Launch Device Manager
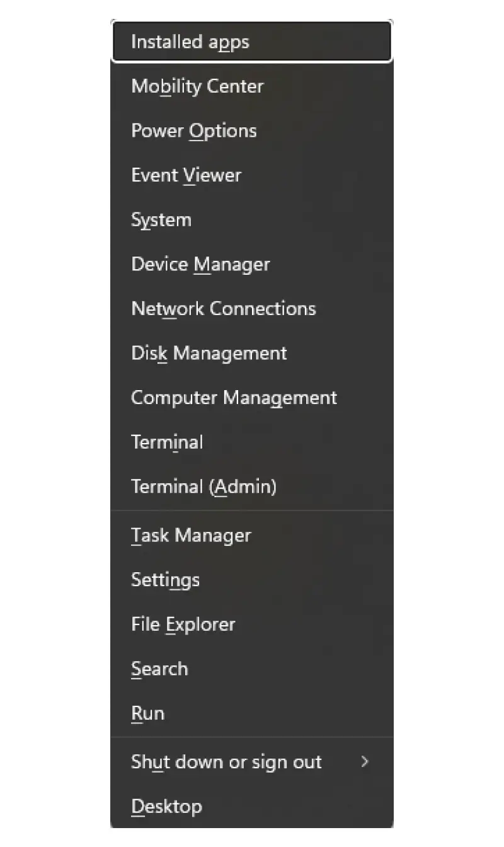 200,264
